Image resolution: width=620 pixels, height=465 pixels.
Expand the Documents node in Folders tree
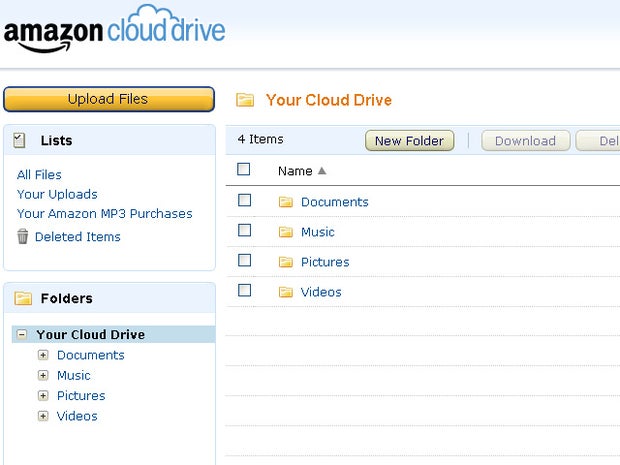[43, 355]
